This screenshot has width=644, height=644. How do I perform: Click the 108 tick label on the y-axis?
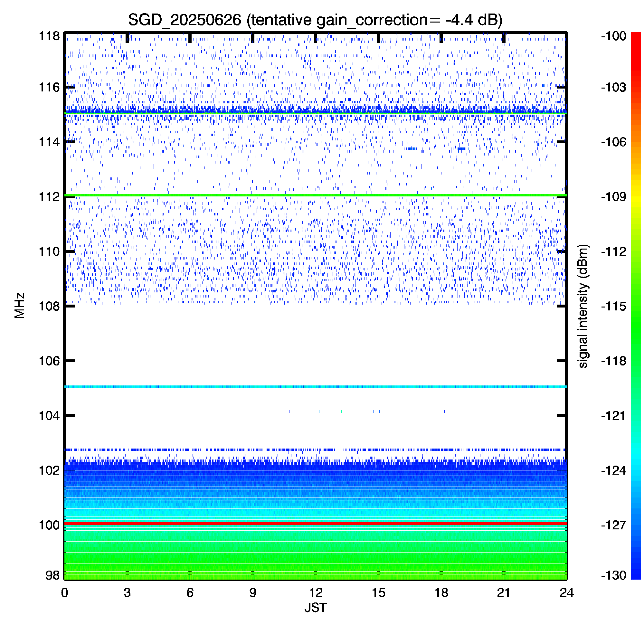[x=49, y=306]
